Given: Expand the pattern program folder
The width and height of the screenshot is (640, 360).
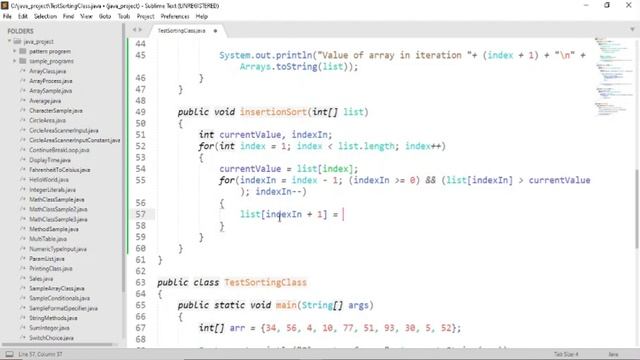Looking at the screenshot, I should 15,51.
